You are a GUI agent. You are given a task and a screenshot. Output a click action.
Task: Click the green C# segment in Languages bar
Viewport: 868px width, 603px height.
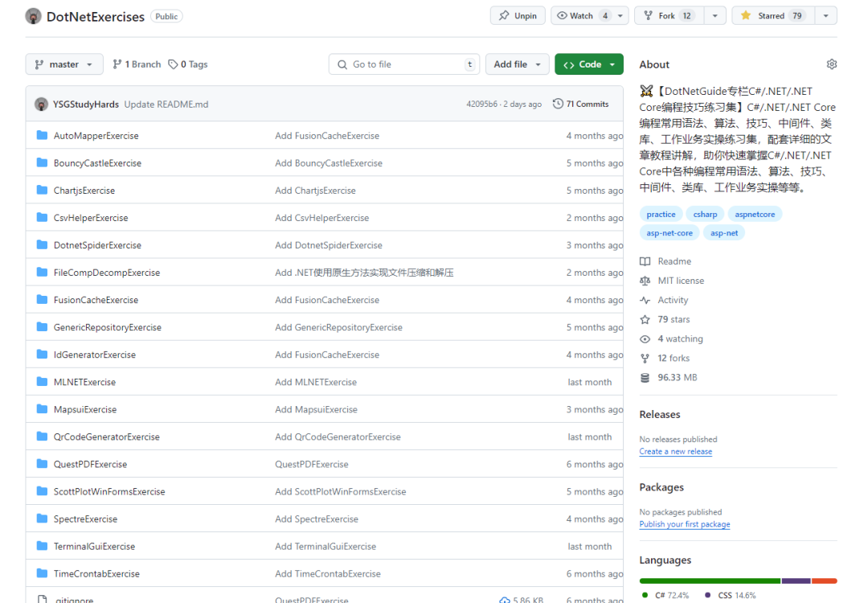pyautogui.click(x=709, y=580)
